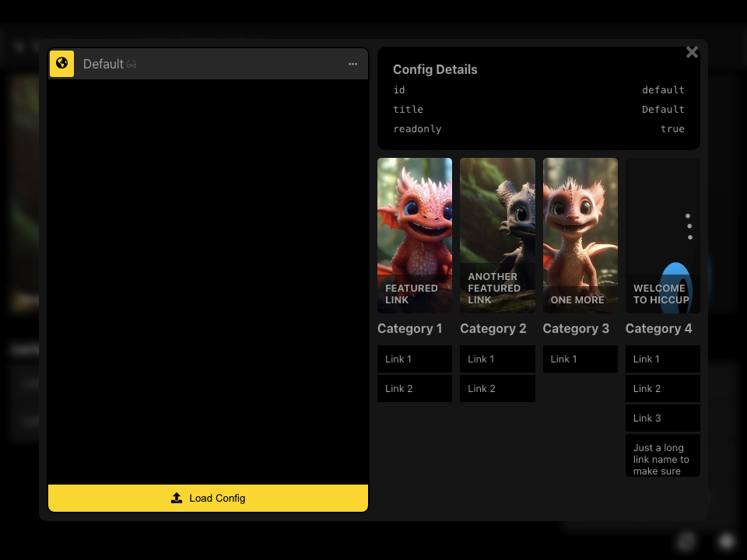Click the upload icon in Load Config
Screen dimensions: 747x560
(177, 498)
